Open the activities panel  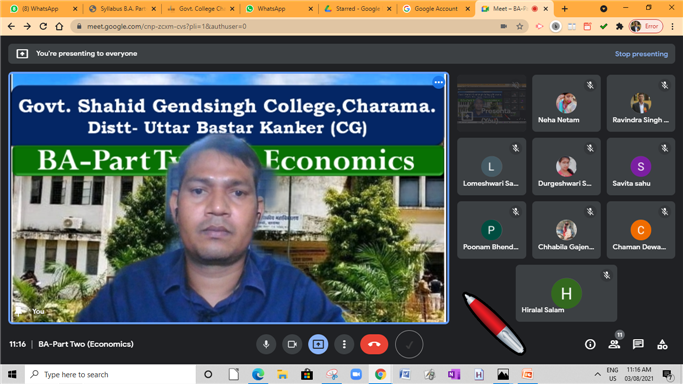[x=662, y=344]
